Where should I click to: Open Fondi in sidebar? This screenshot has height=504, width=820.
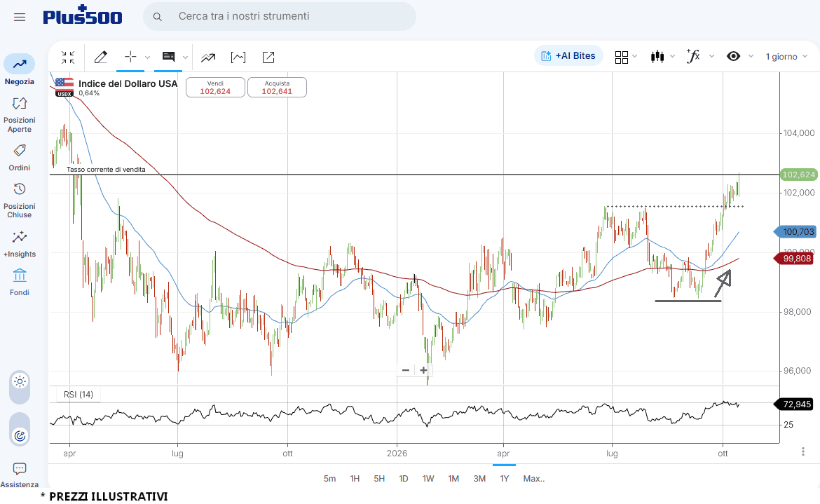click(x=20, y=282)
